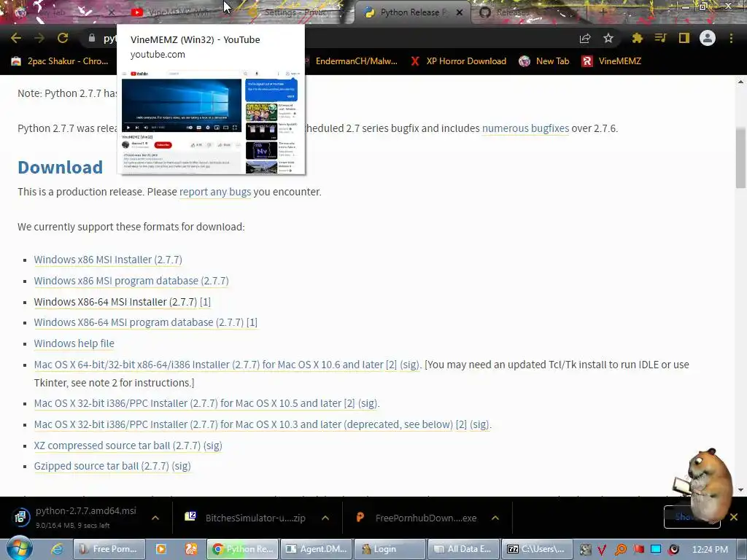The height and width of the screenshot is (560, 747).
Task: Switch to the VineMEMZ YouTube tab
Action: tap(177, 13)
